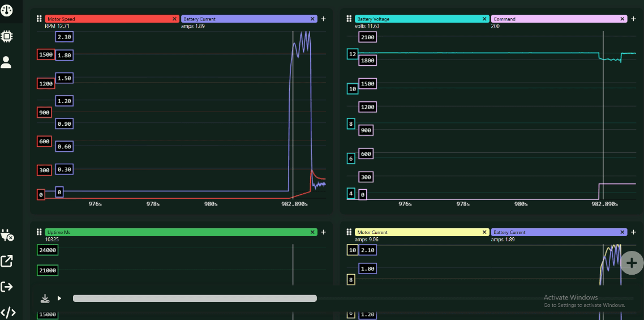This screenshot has height=320, width=644.
Task: Click the disconnected plug icon in sidebar
Action: pos(7,235)
